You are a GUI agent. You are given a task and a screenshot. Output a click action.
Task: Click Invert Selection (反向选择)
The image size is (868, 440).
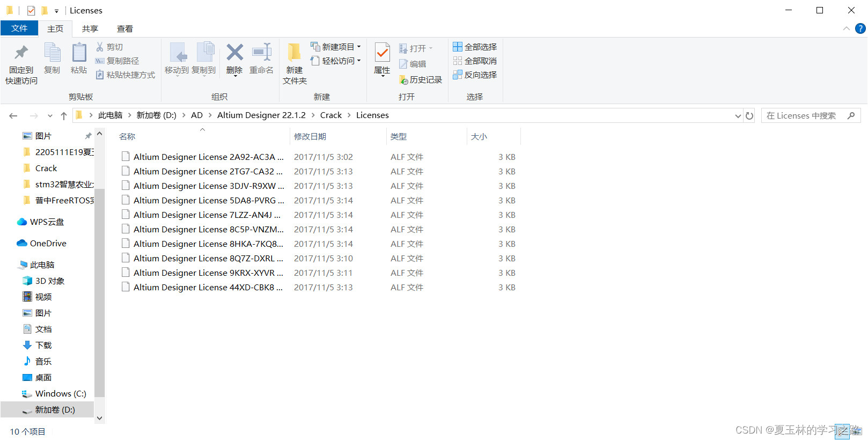point(475,75)
